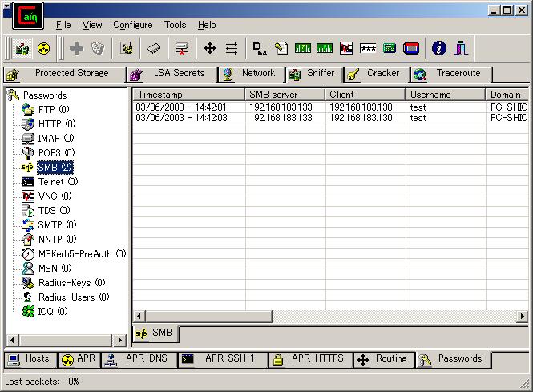The width and height of the screenshot is (533, 392).
Task: Select FTP (0) in the passwords tree
Action: pos(54,110)
